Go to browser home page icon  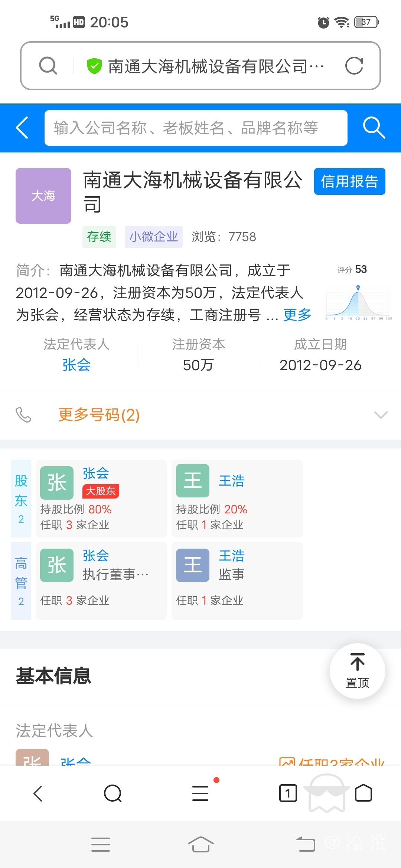click(x=363, y=793)
